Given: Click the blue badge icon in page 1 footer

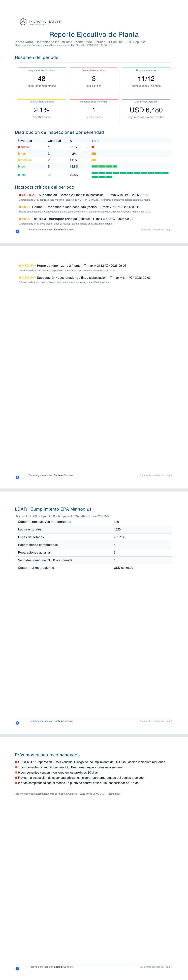Looking at the screenshot, I should [17, 231].
